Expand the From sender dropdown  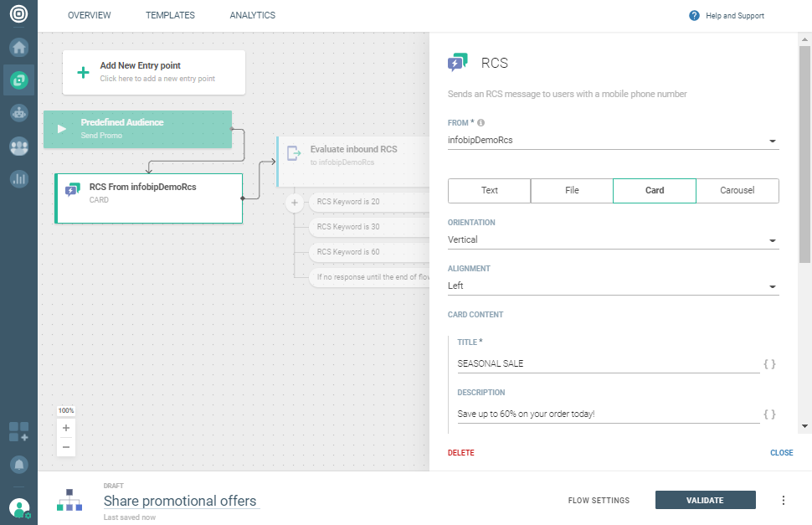coord(771,141)
